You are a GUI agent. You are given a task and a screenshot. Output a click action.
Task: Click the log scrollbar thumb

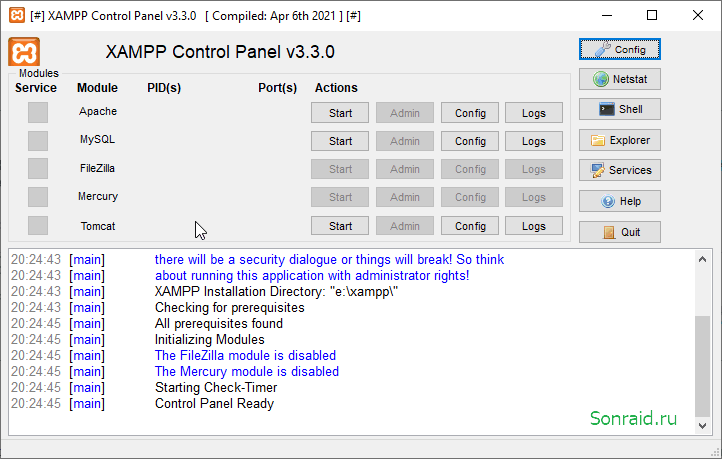pos(702,366)
